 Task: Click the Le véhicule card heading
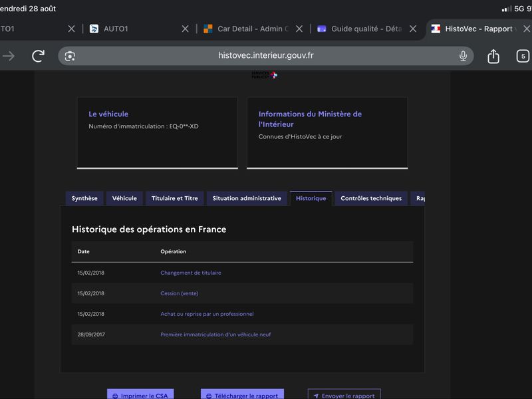[108, 114]
